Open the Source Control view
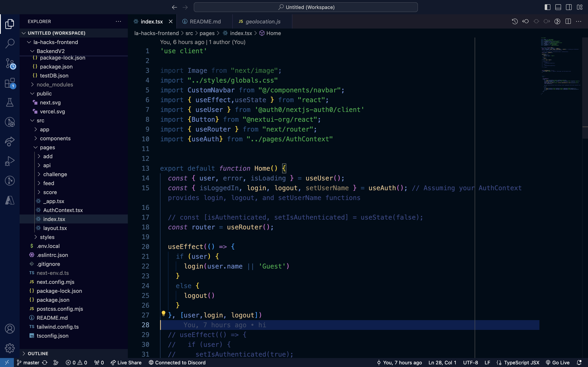588x367 pixels. coord(10,64)
